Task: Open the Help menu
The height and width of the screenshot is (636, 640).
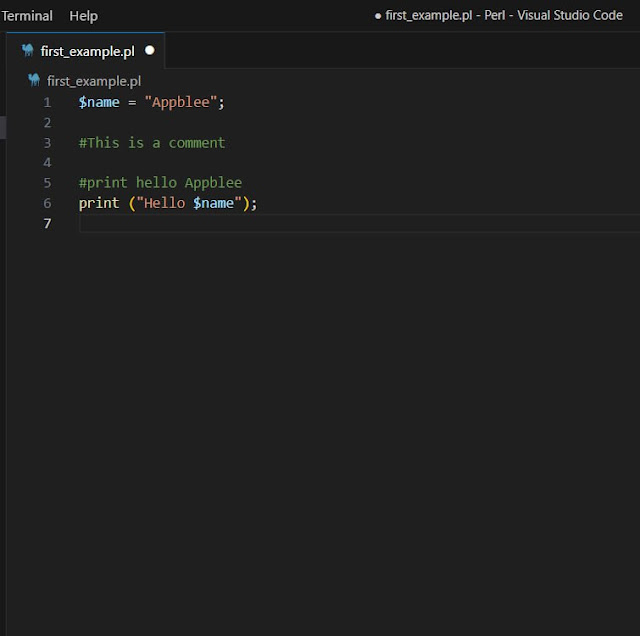Action: 83,16
